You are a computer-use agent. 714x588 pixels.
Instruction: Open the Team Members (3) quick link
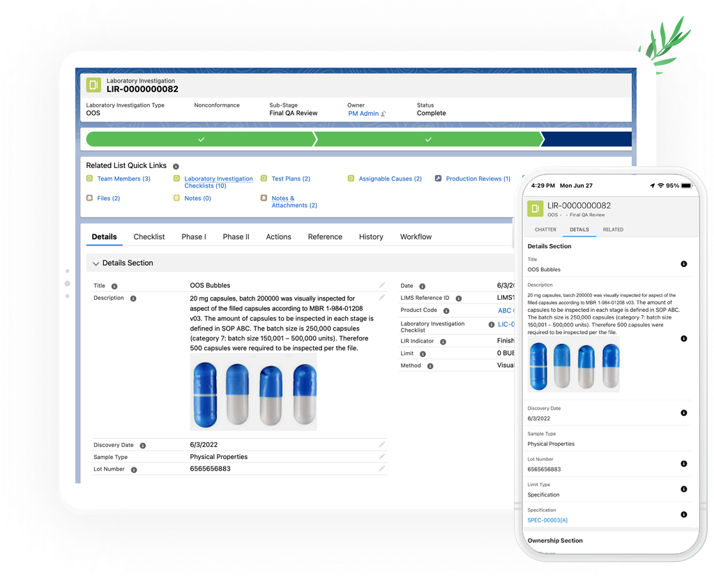(123, 179)
